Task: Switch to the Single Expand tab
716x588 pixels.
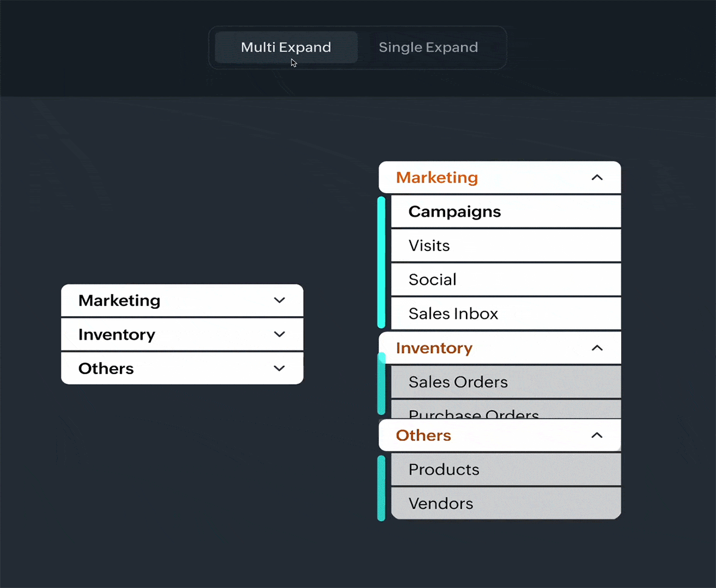Action: [x=428, y=48]
